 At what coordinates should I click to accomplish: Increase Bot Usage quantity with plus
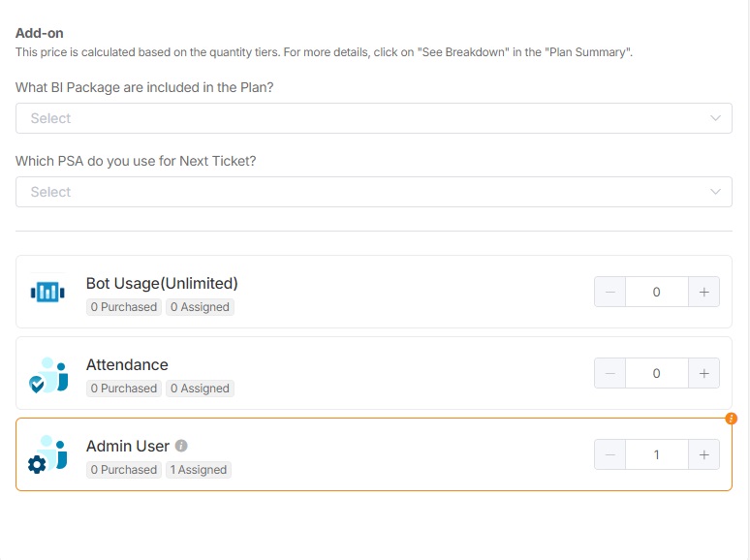point(703,292)
